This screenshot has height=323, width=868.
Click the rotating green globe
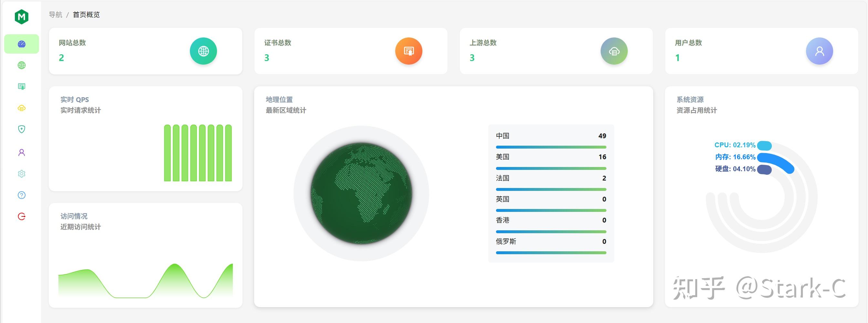[x=361, y=193]
